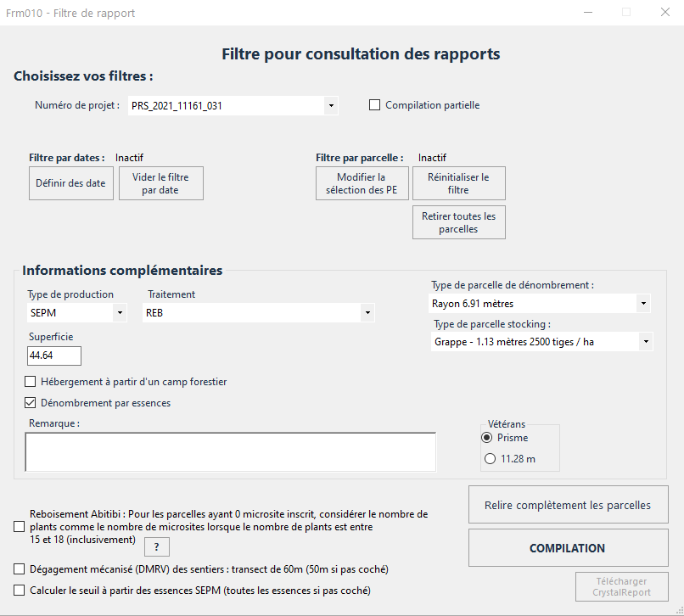Screen dimensions: 684x616
Task: Click the question mark help button
Action: click(156, 546)
